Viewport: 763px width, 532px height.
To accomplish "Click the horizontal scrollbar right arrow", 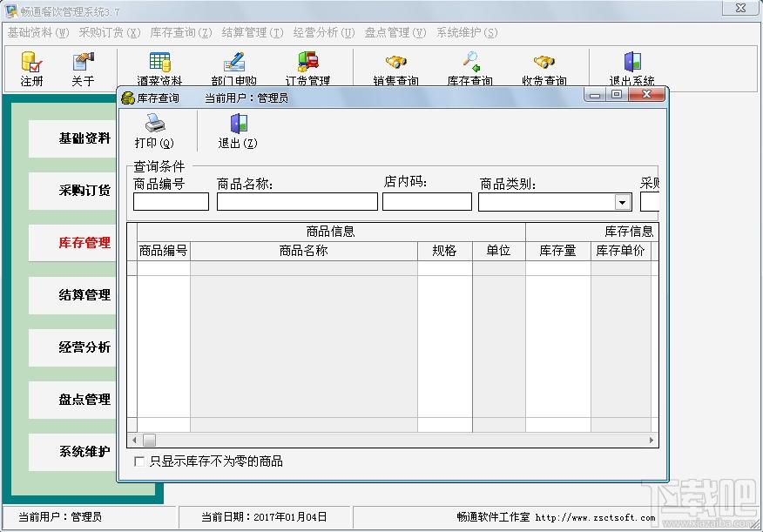I will (x=652, y=440).
